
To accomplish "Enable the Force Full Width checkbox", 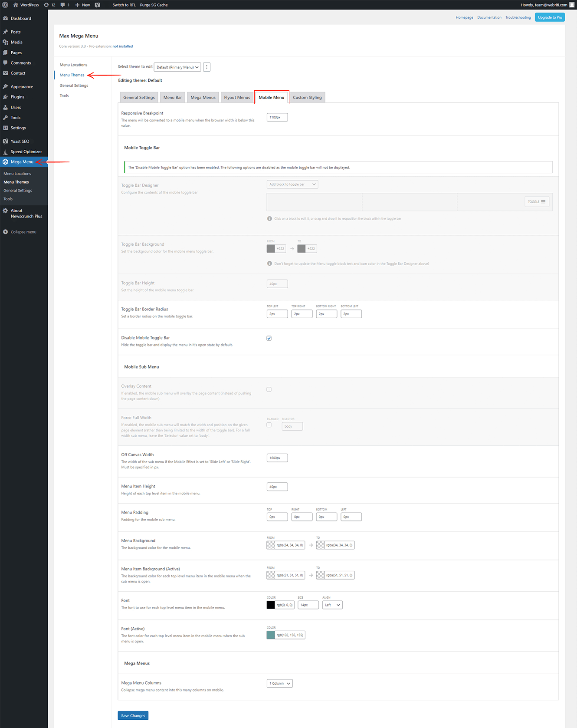I will (269, 425).
